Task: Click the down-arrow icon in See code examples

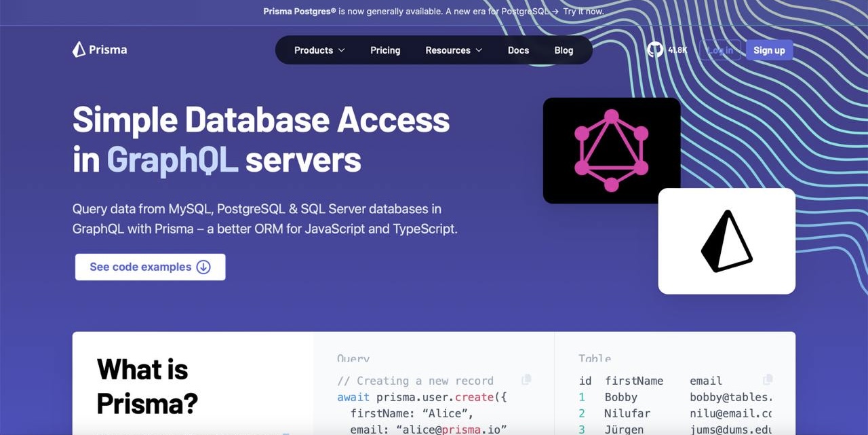Action: click(203, 267)
